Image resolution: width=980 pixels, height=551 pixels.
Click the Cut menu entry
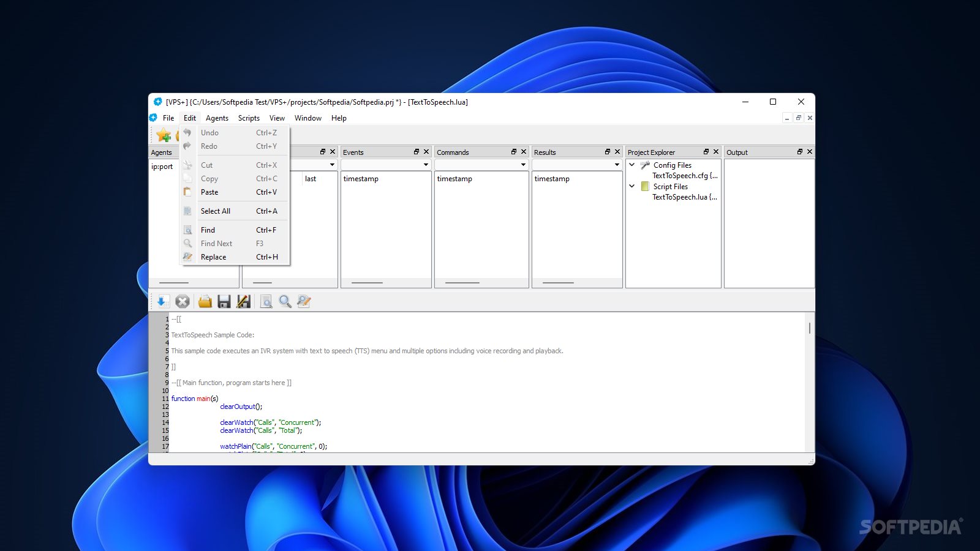[x=235, y=165]
